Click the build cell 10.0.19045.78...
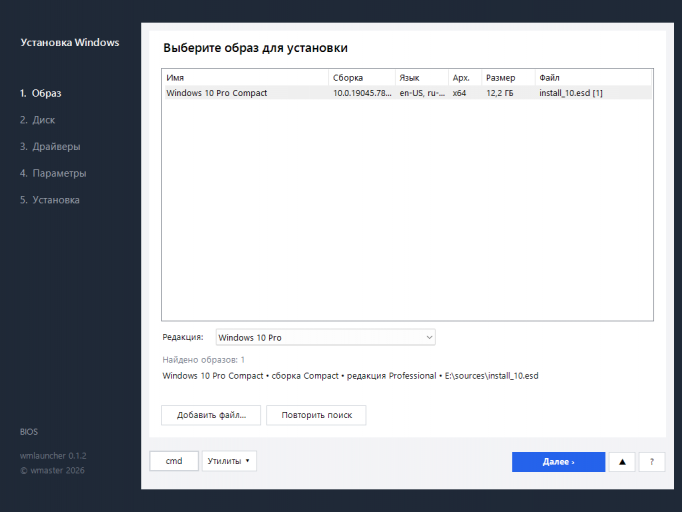The height and width of the screenshot is (512, 682). (x=362, y=93)
